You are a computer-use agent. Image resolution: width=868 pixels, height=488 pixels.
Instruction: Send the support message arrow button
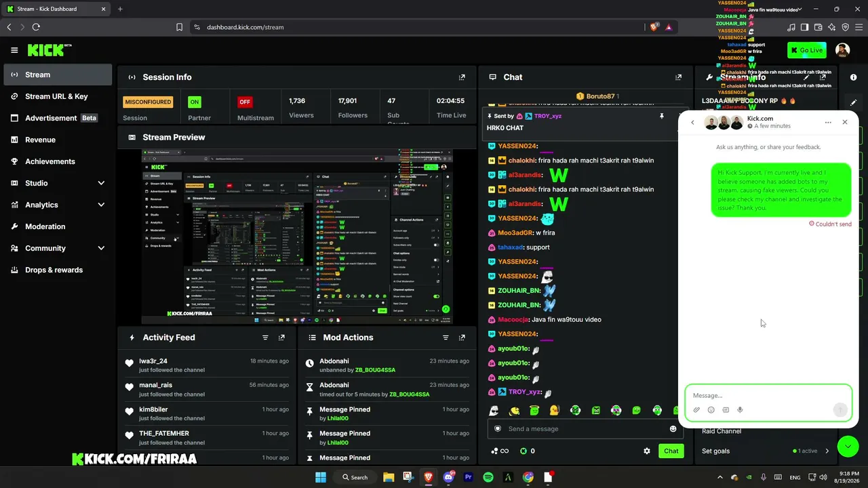coord(840,409)
